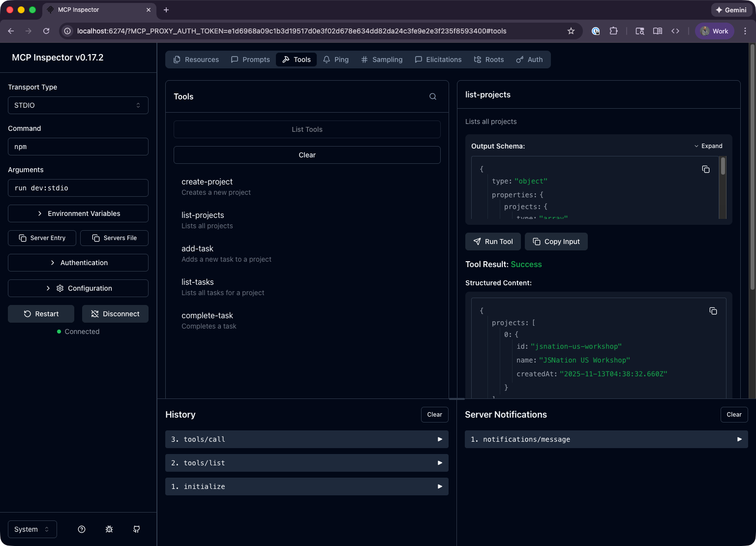
Task: Expand the tools/call history entry
Action: (x=306, y=439)
